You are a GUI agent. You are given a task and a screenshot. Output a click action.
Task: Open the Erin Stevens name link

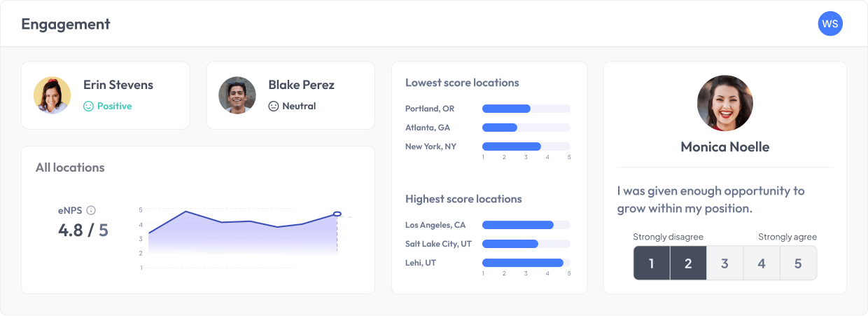coord(118,85)
